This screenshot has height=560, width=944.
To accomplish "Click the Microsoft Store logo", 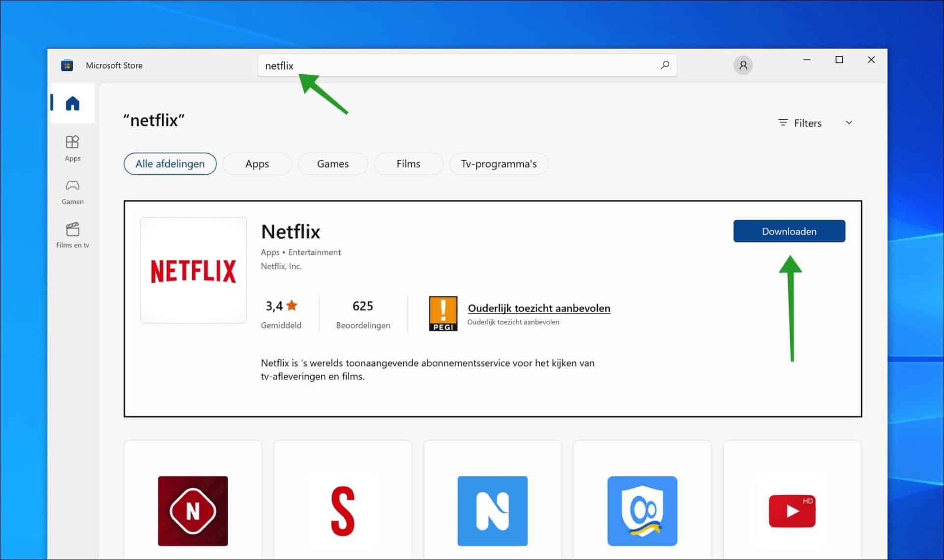I will tap(67, 65).
